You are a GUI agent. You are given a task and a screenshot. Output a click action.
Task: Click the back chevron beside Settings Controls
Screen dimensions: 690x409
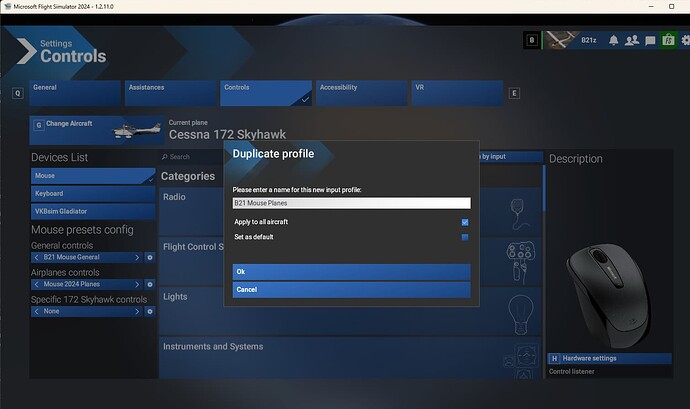click(x=26, y=51)
